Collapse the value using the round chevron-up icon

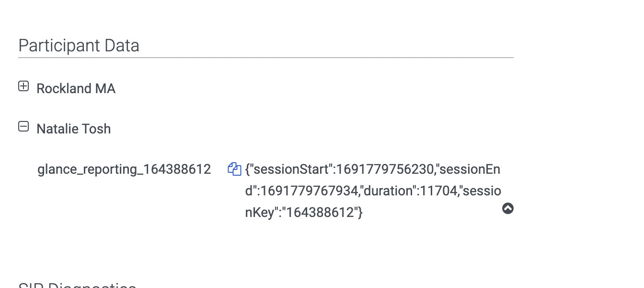pyautogui.click(x=508, y=208)
